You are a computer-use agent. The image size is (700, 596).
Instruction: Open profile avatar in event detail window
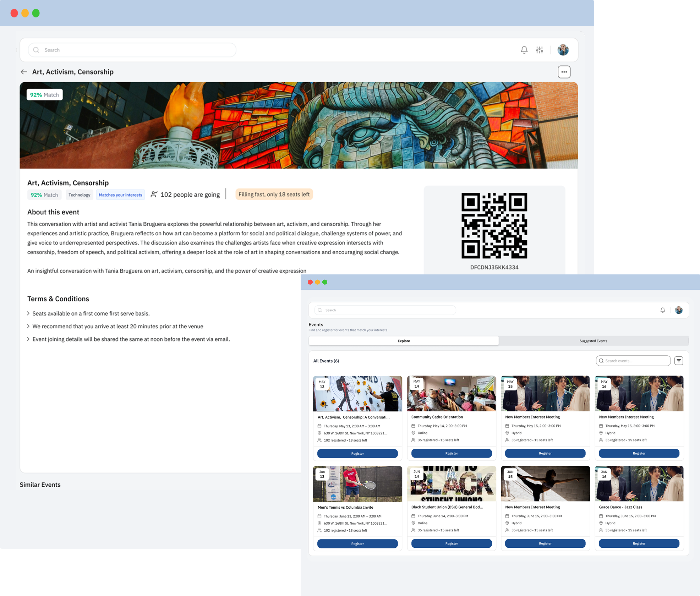pyautogui.click(x=563, y=50)
